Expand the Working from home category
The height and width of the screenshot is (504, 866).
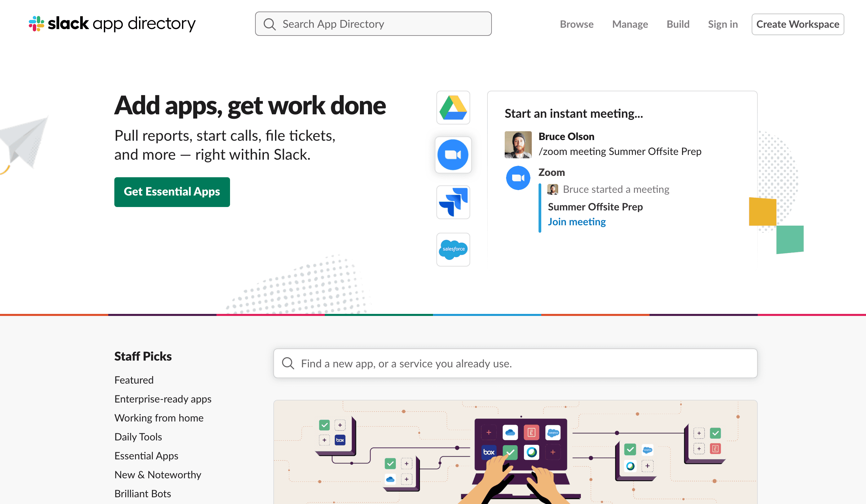coord(160,418)
